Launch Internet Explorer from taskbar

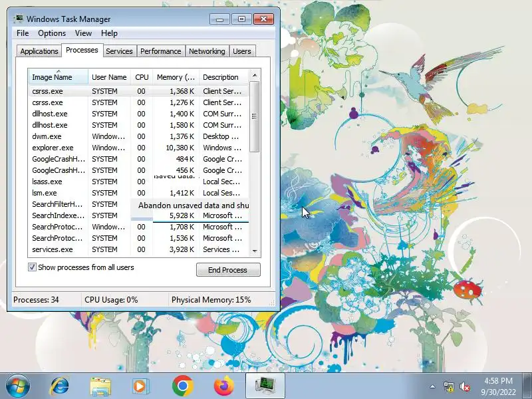click(x=59, y=386)
